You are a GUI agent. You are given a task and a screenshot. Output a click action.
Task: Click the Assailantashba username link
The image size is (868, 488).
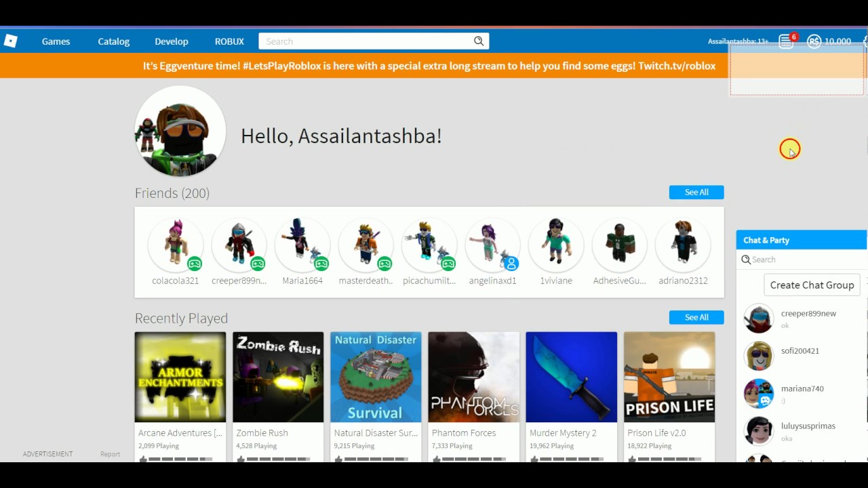coord(738,41)
